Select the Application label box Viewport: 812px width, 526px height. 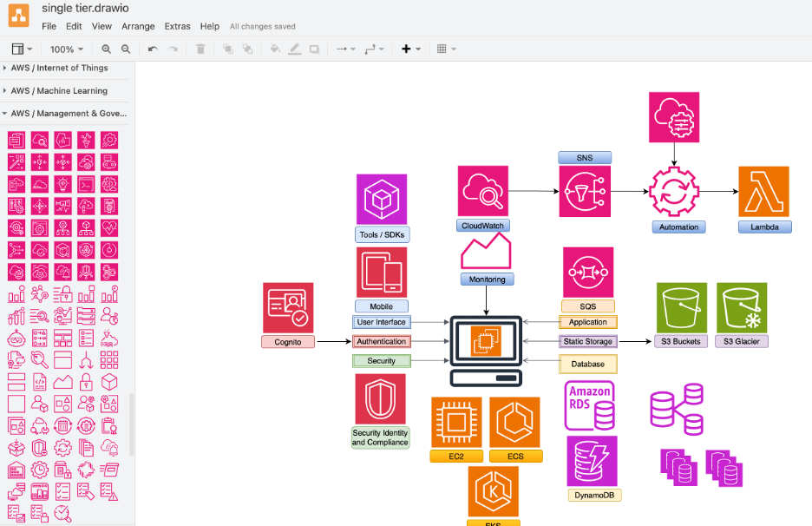tap(588, 322)
